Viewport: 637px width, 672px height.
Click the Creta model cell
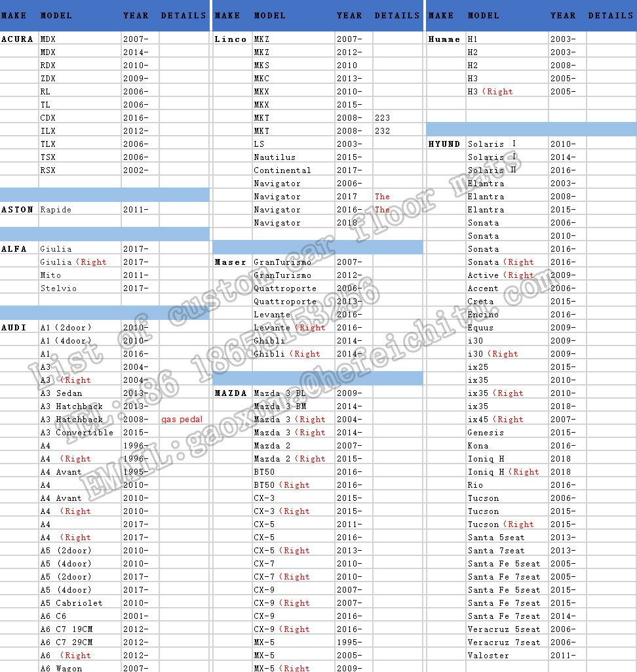[507, 302]
